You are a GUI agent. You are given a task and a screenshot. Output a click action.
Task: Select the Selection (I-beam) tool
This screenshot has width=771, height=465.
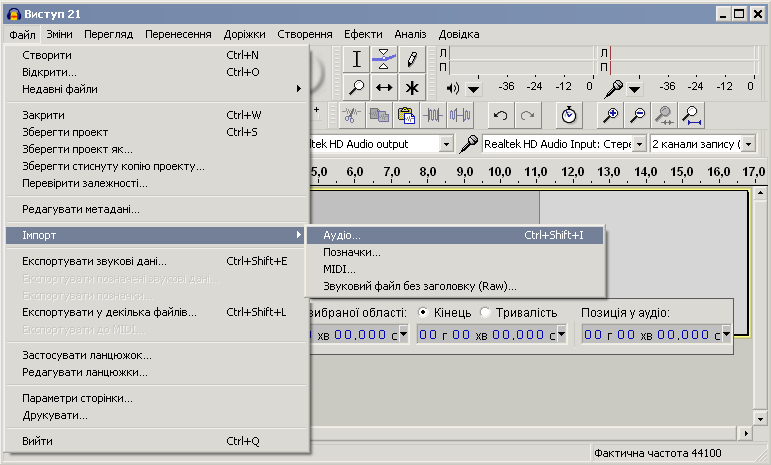(356, 59)
